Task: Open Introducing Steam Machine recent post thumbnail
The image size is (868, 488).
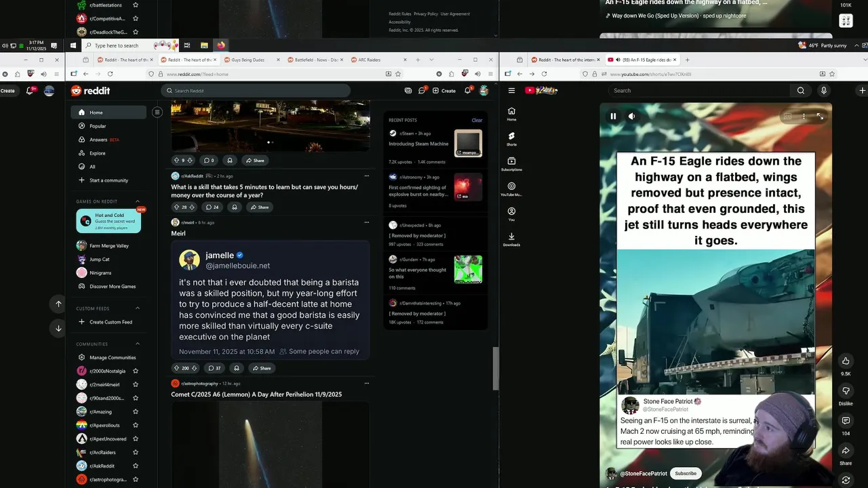Action: [x=468, y=144]
